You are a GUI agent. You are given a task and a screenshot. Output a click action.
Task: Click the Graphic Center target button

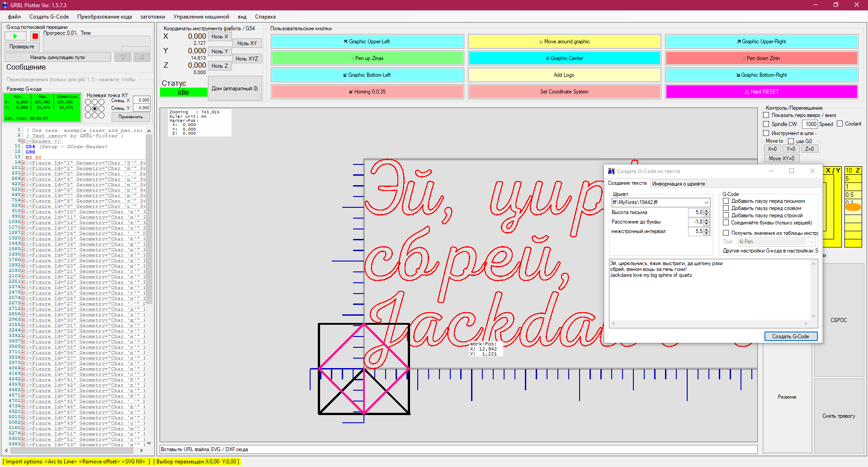[x=564, y=58]
